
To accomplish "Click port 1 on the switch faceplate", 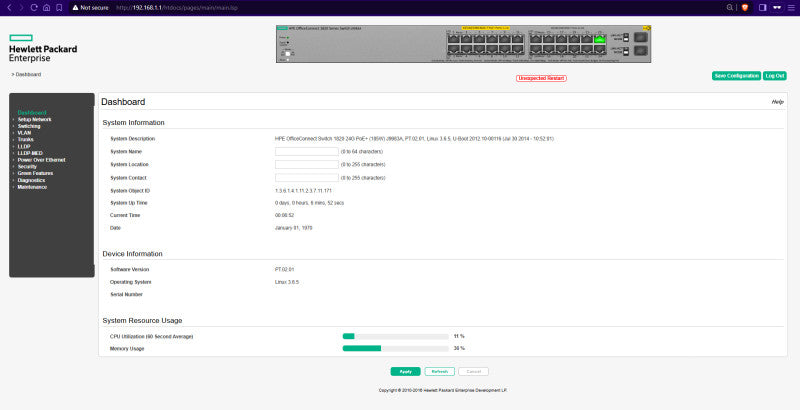I will click(453, 39).
